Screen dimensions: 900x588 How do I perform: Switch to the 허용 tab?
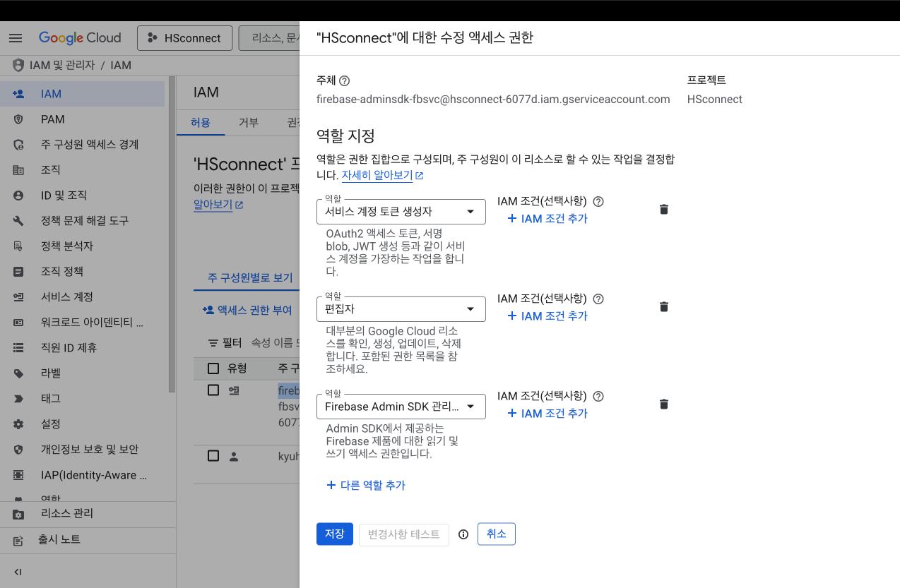click(x=201, y=122)
